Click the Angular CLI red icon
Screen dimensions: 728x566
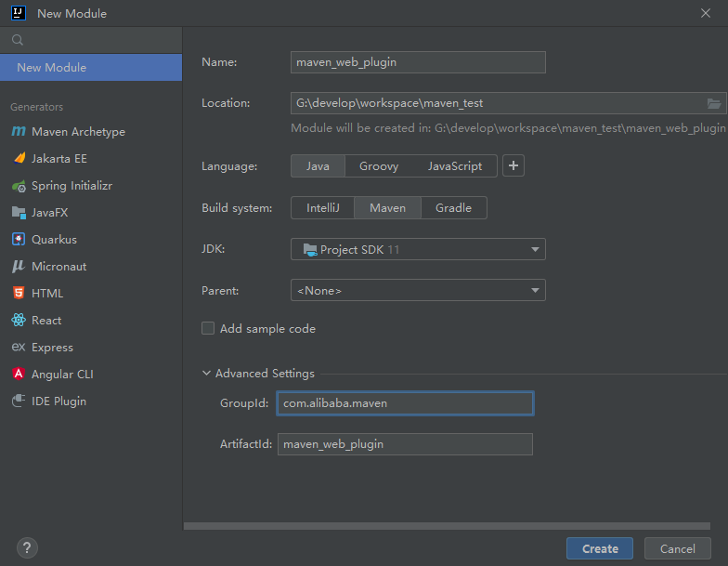(19, 374)
